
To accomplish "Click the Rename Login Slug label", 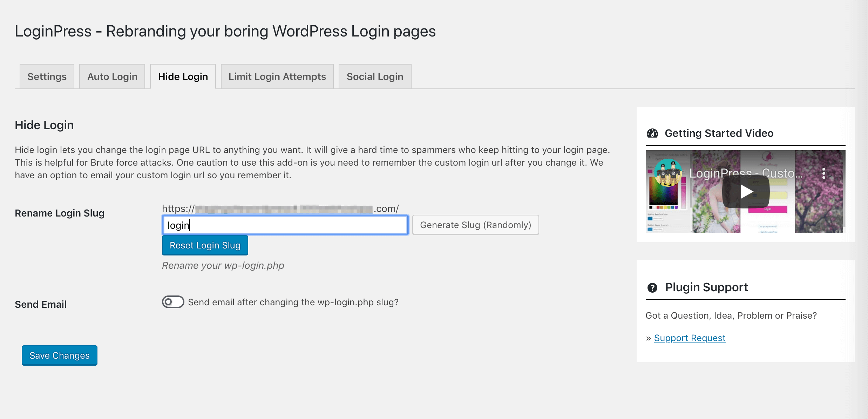I will (60, 213).
